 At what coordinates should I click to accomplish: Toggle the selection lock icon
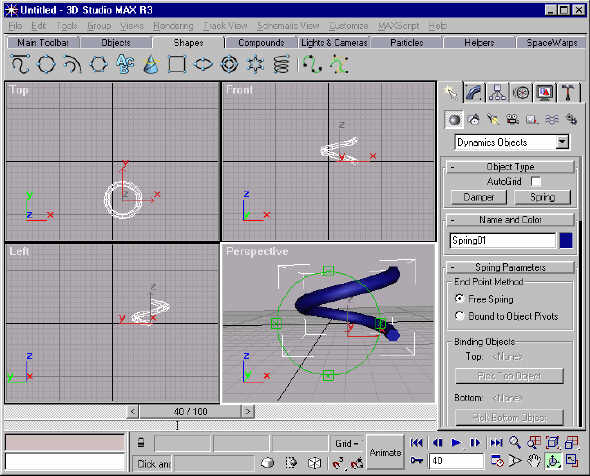tap(141, 443)
